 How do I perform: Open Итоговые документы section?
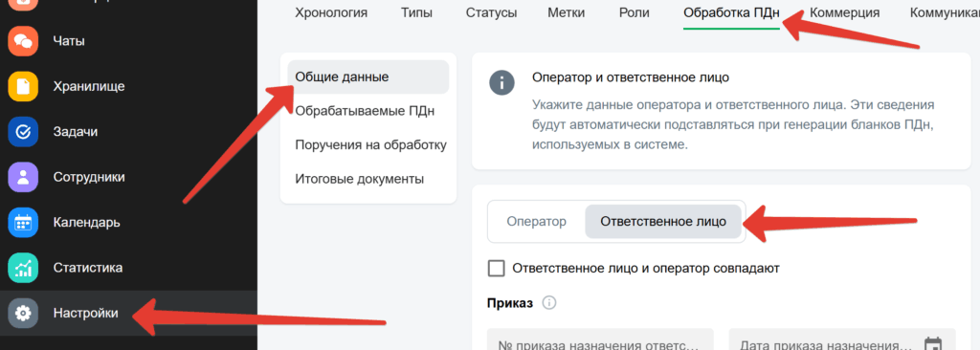point(360,179)
